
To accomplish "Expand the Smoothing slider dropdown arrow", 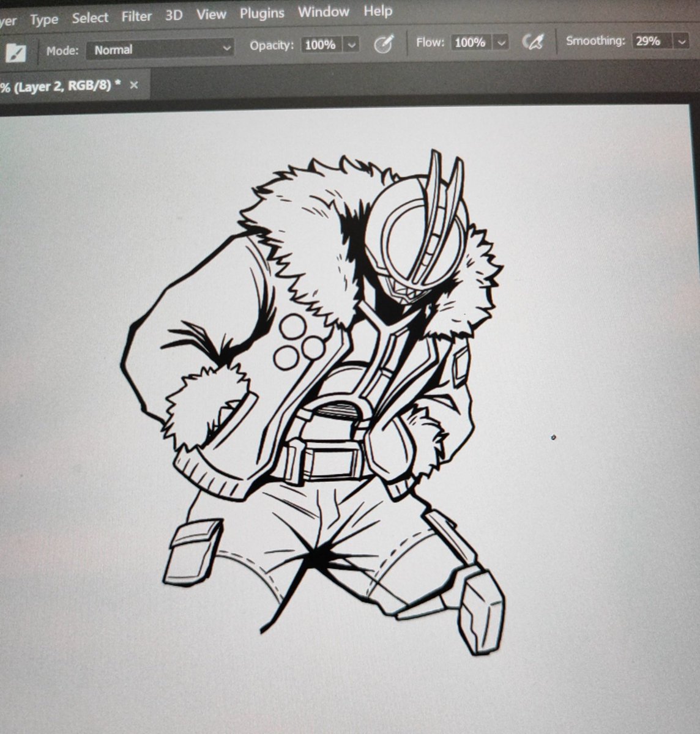I will pos(682,42).
